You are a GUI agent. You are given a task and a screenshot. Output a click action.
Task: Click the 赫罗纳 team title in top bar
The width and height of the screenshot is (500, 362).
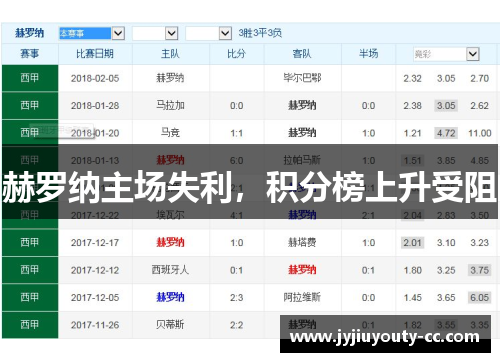click(x=29, y=33)
